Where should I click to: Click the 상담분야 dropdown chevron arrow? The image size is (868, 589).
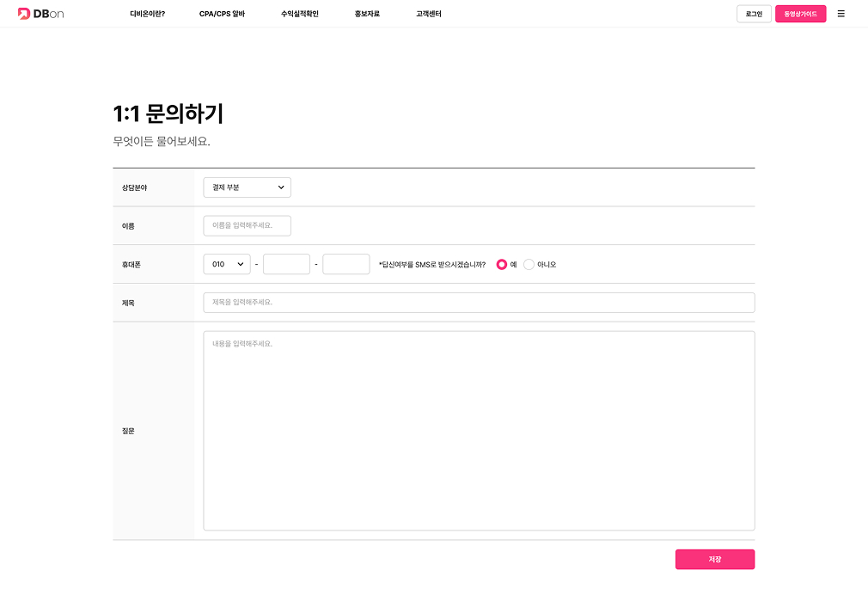coord(281,187)
